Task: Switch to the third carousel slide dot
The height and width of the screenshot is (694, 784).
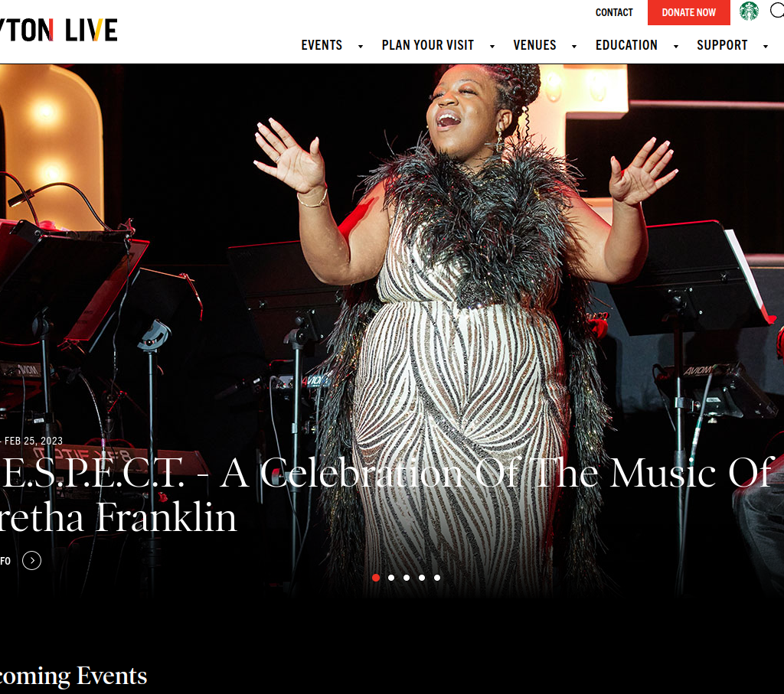Action: click(407, 578)
